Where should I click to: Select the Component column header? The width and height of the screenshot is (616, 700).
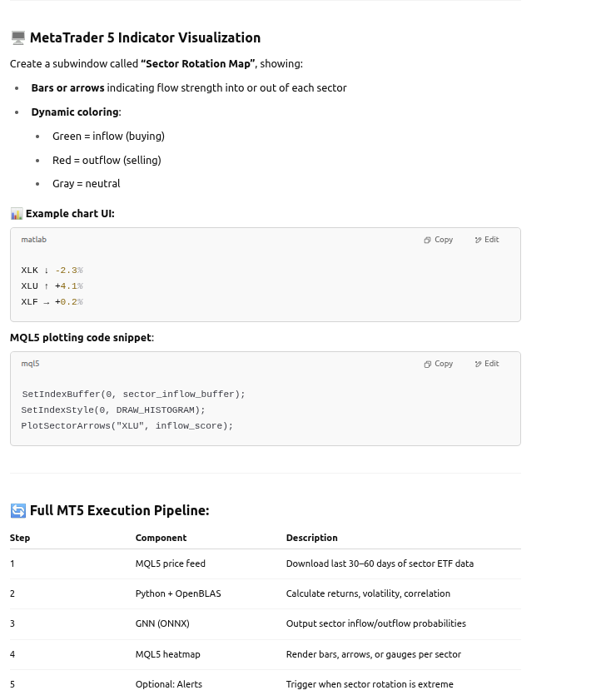(161, 538)
